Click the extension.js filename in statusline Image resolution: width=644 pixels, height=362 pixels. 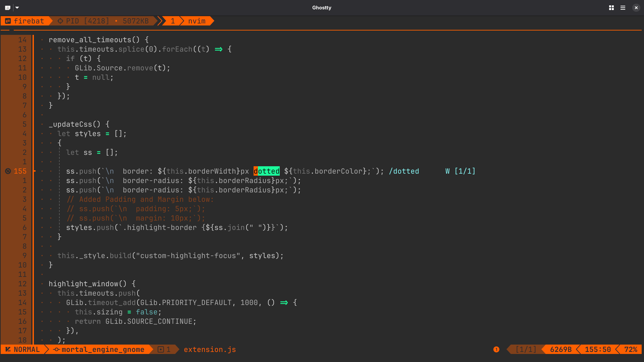coord(210,350)
